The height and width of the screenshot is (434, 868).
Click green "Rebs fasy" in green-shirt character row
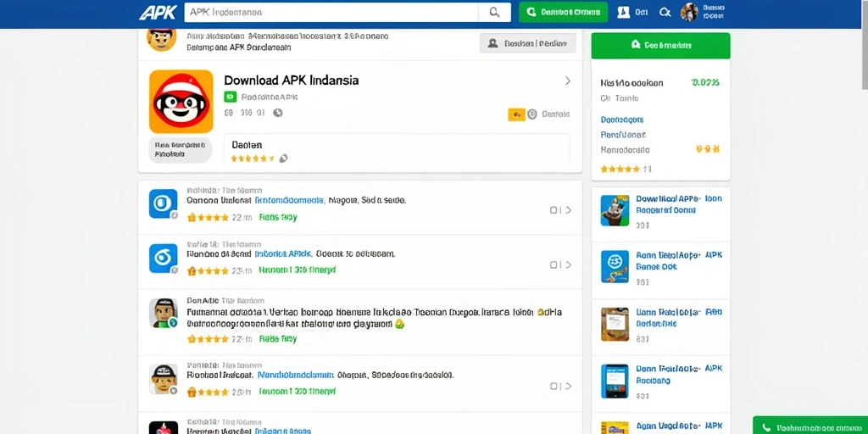[x=278, y=339]
